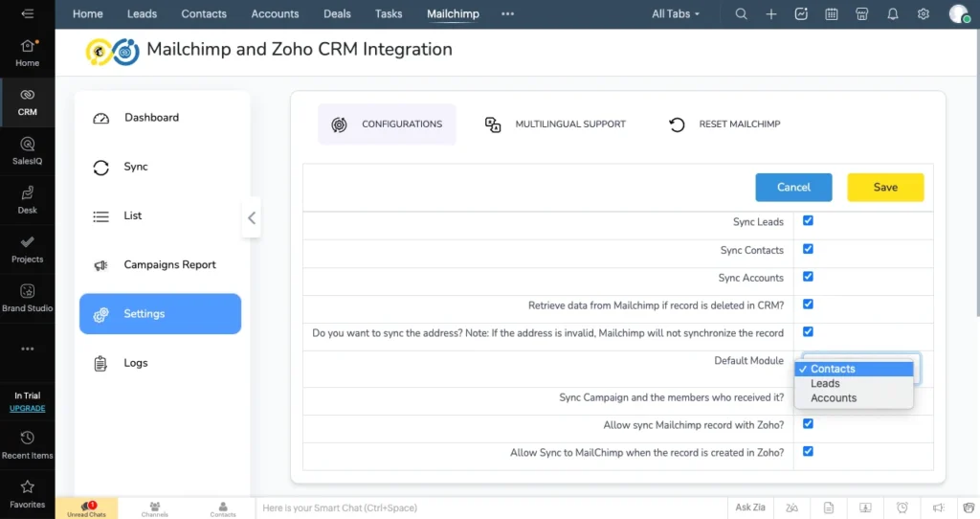
Task: Expand the All Tabs dropdown
Action: [676, 13]
